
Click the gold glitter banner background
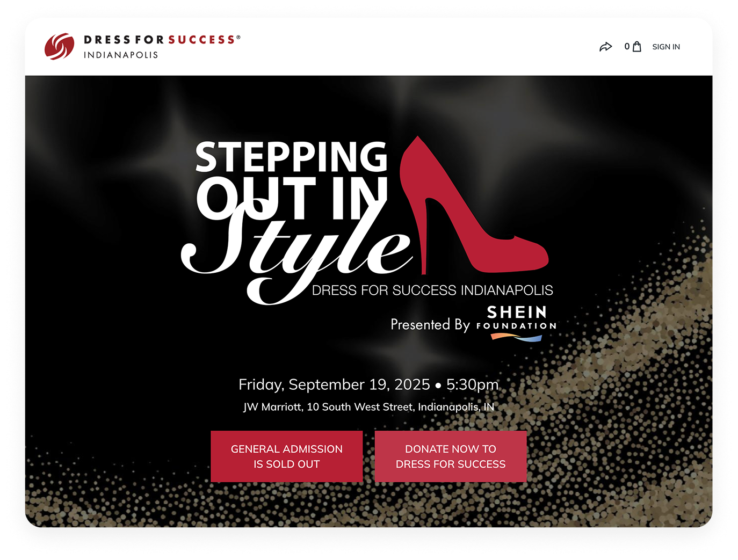coord(618,430)
